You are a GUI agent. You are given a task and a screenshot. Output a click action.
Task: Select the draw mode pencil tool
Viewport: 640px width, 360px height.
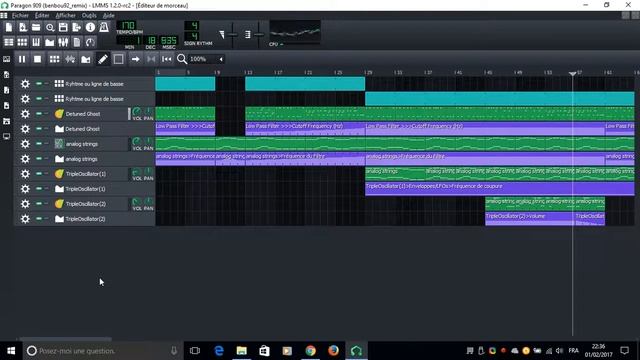click(103, 59)
